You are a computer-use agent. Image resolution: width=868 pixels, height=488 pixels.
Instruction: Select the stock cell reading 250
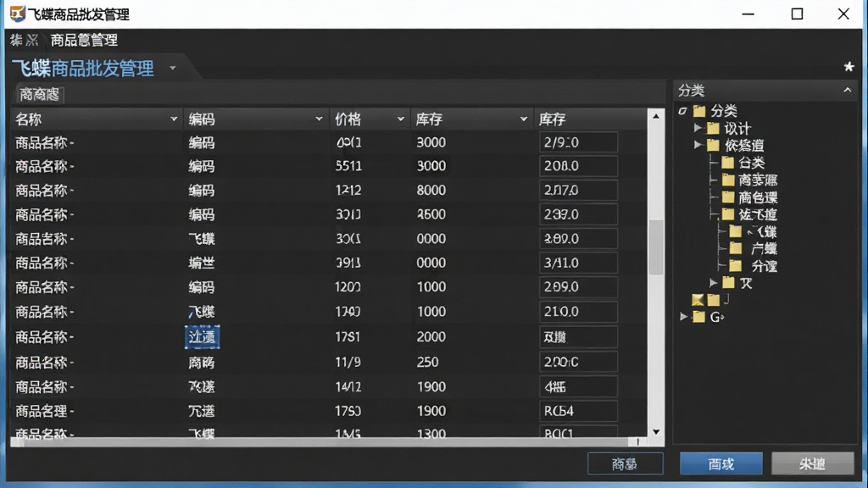click(427, 362)
